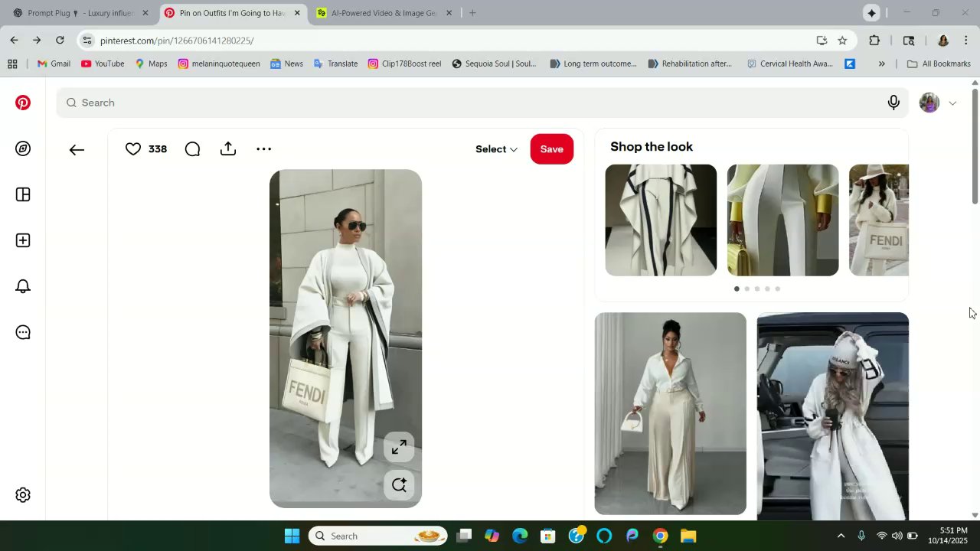Open the Explore compass icon

23,148
